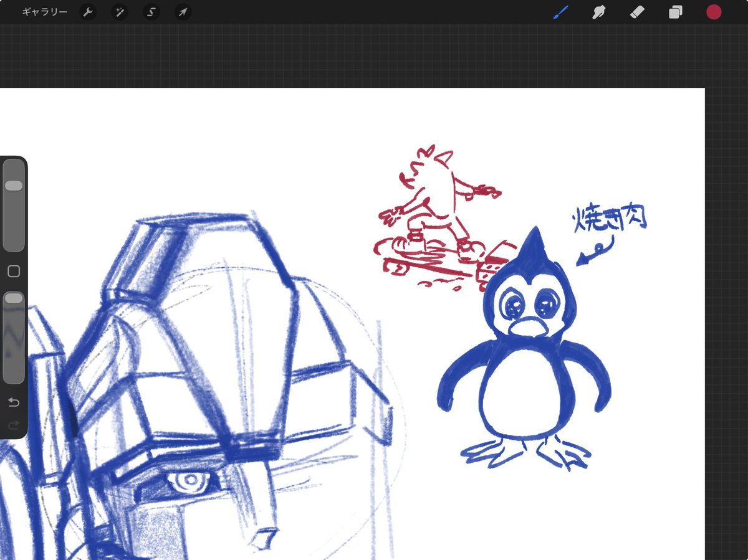Select the Paint brush tool
The width and height of the screenshot is (748, 560).
point(561,12)
